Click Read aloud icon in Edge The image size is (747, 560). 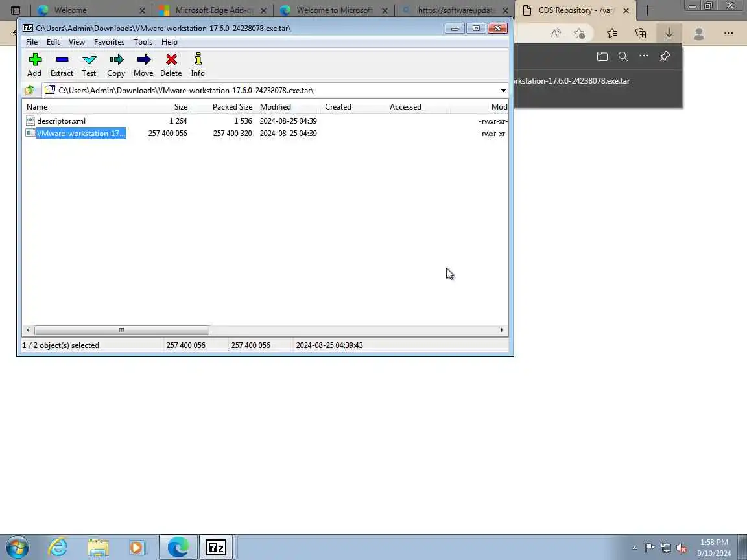point(556,33)
